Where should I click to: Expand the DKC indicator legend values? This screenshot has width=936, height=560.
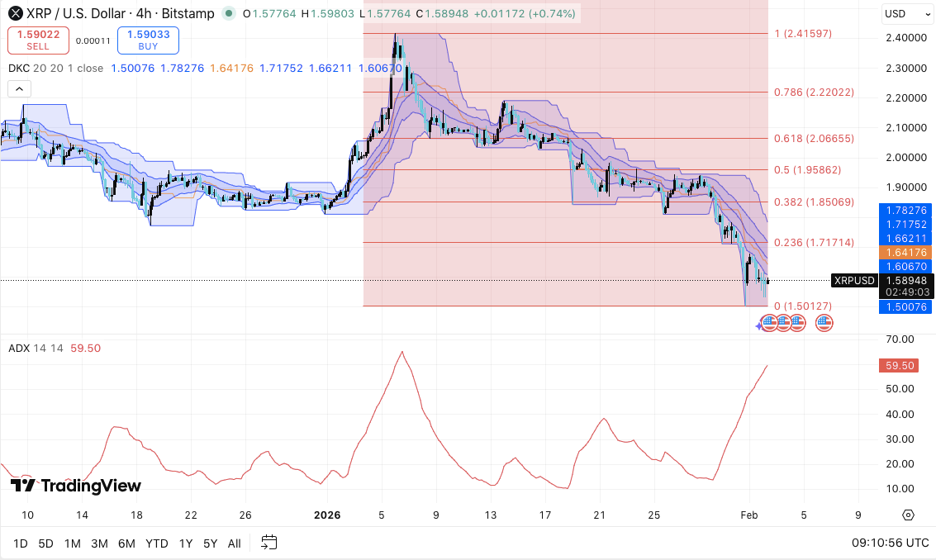[x=19, y=69]
